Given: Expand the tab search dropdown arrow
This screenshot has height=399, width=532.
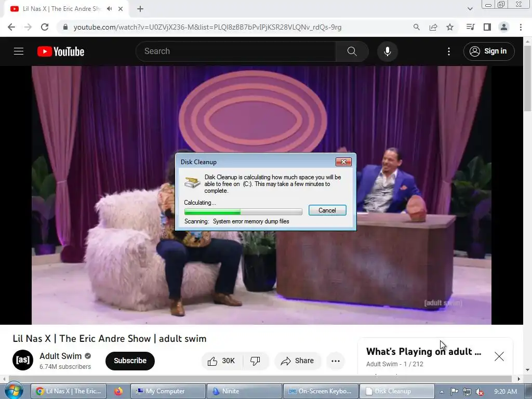Looking at the screenshot, I should pos(470,9).
